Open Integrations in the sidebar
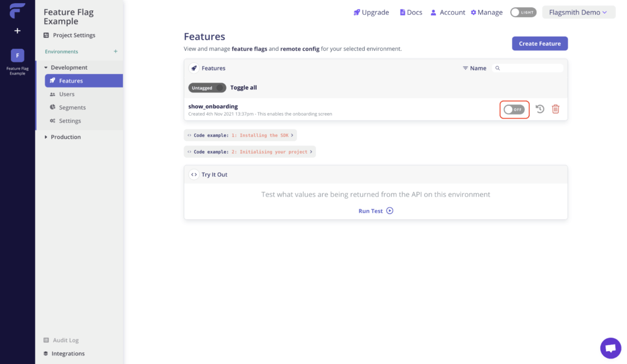Image resolution: width=627 pixels, height=364 pixels. tap(64, 354)
